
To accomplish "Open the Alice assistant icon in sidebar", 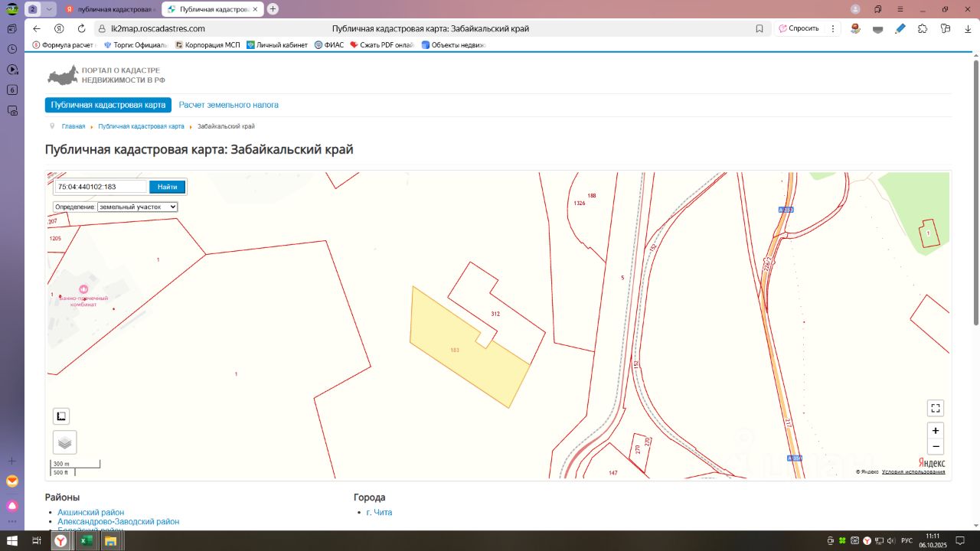I will coord(12,506).
